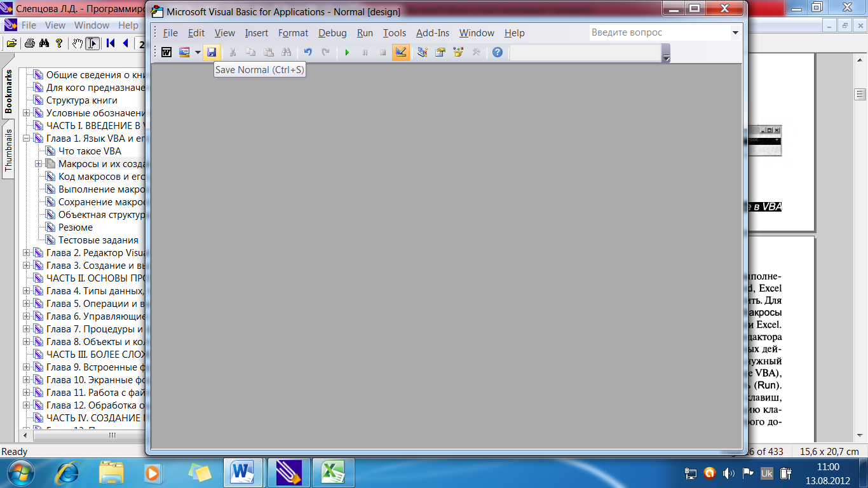Viewport: 868px width, 488px height.
Task: Select the 'Тестовые задания' bookmark
Action: 98,240
